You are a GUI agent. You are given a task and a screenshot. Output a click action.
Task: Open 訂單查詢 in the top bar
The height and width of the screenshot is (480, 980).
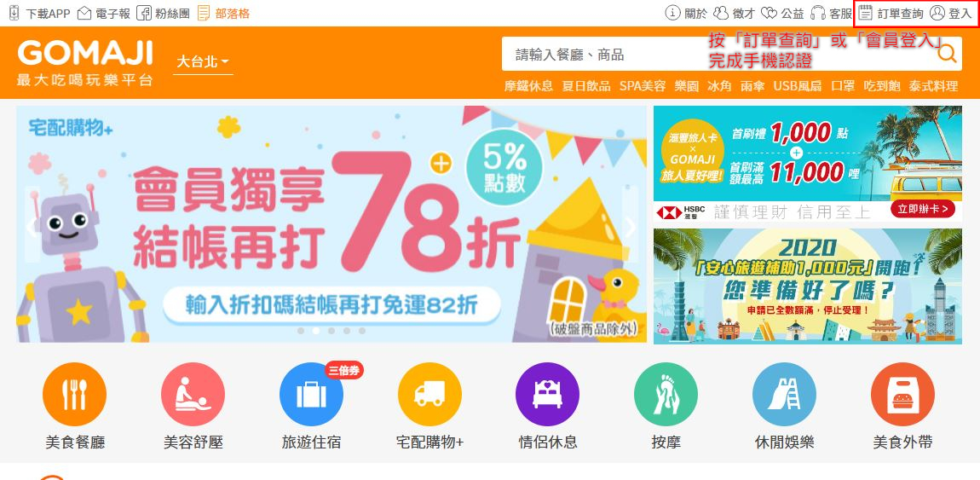click(x=891, y=13)
